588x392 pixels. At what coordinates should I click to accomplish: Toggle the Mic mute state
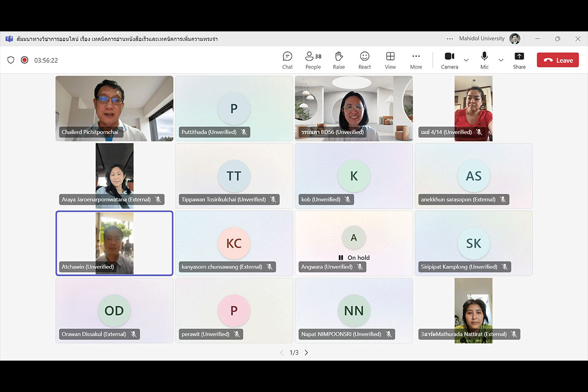(x=484, y=60)
